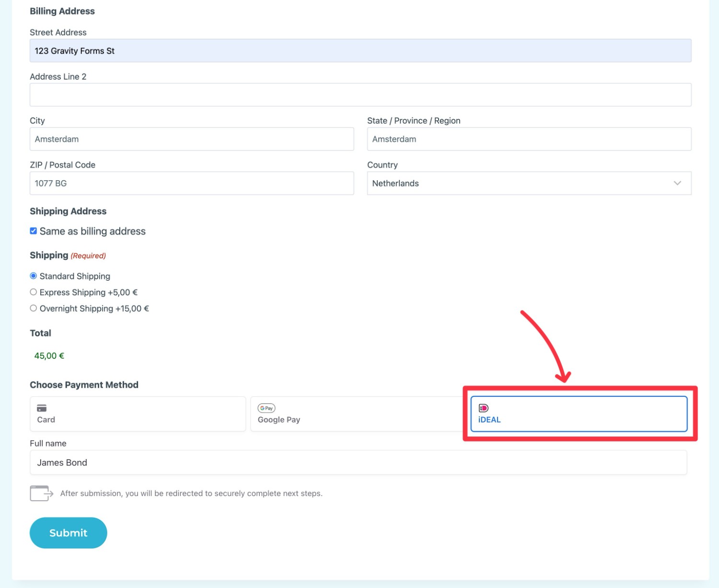Click the State / Province / Region field

click(529, 139)
